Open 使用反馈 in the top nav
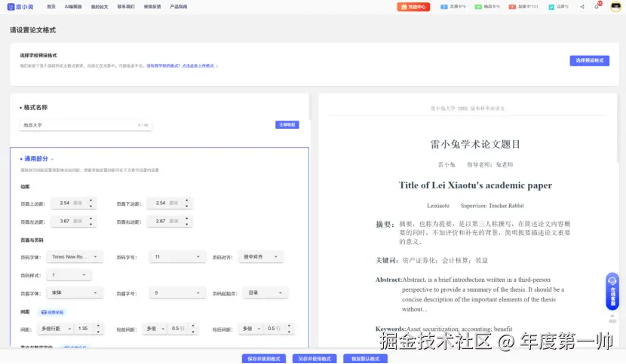The image size is (626, 364). tap(152, 7)
